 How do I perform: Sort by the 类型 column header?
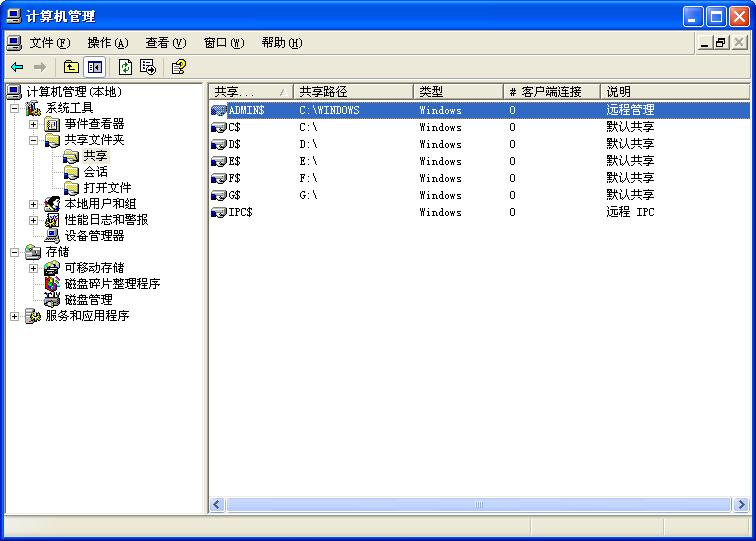pyautogui.click(x=459, y=92)
